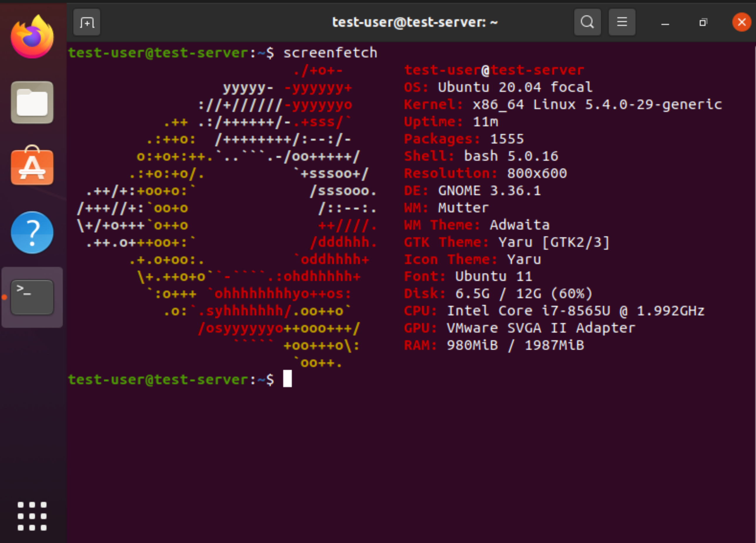Launch Firefox from the dock

click(x=32, y=37)
